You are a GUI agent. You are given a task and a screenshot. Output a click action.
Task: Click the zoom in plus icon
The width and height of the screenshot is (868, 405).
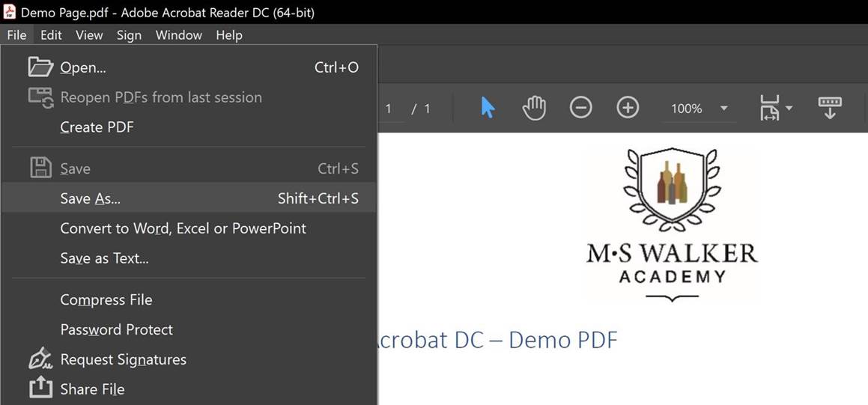point(628,108)
